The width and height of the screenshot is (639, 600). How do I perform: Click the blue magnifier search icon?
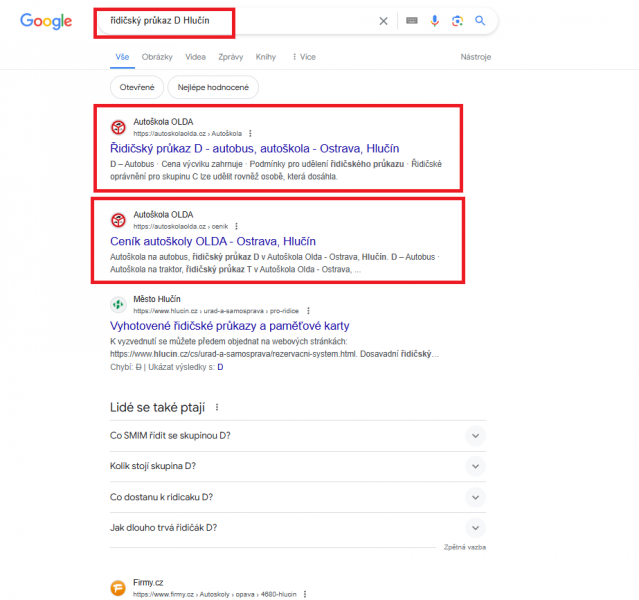pyautogui.click(x=480, y=20)
